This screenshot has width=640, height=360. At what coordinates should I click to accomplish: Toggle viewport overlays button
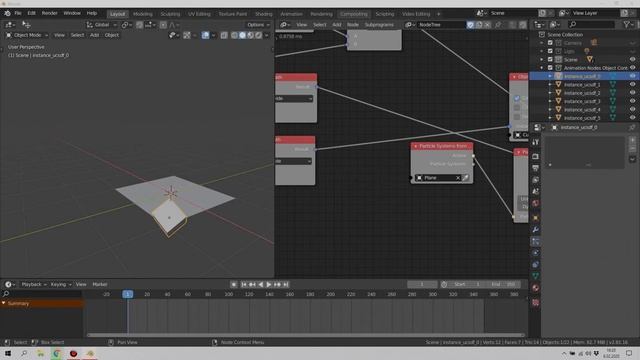pyautogui.click(x=205, y=36)
